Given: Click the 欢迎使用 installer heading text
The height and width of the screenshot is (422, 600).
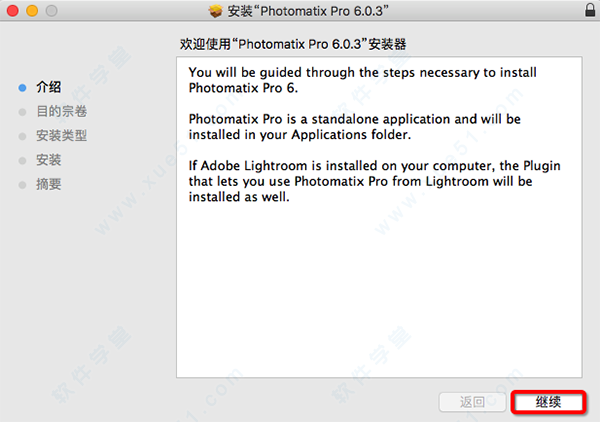Looking at the screenshot, I should click(x=292, y=44).
